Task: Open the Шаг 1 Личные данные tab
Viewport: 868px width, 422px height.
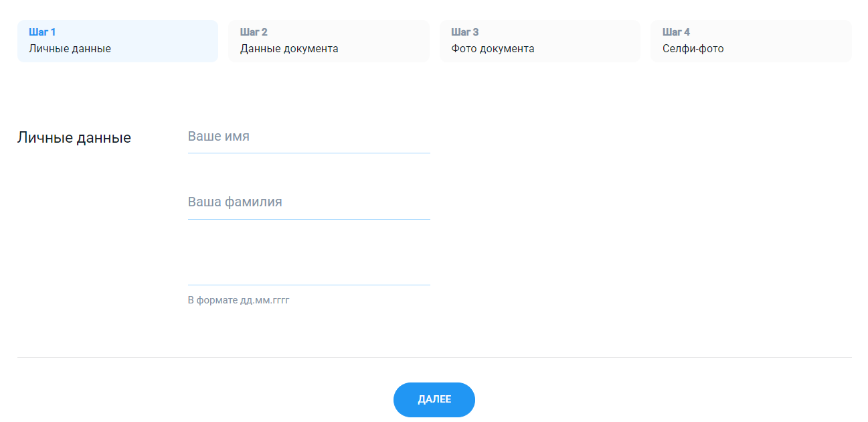Action: (x=118, y=41)
